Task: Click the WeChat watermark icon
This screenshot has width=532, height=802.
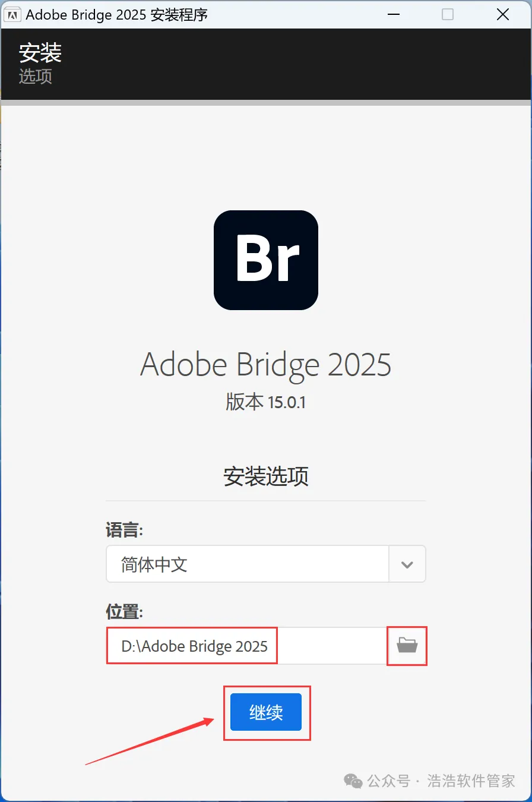Action: click(x=353, y=781)
